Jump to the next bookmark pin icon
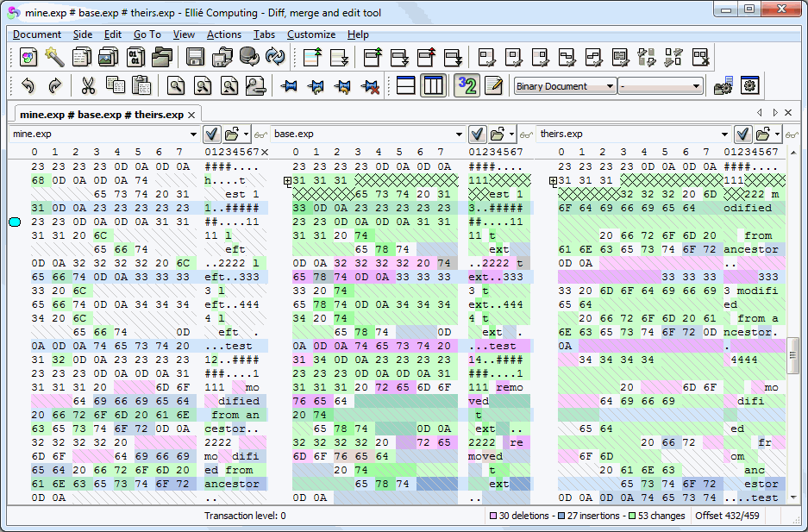The image size is (808, 532). (316, 85)
